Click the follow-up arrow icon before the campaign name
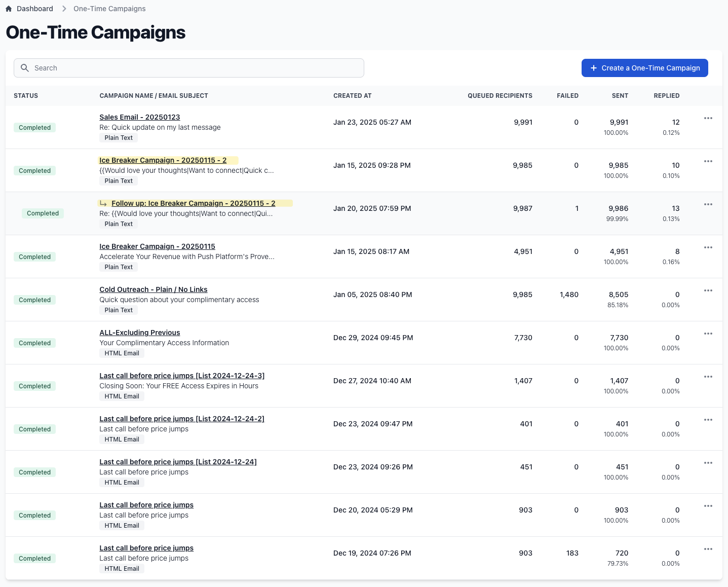Image resolution: width=728 pixels, height=587 pixels. coord(103,203)
